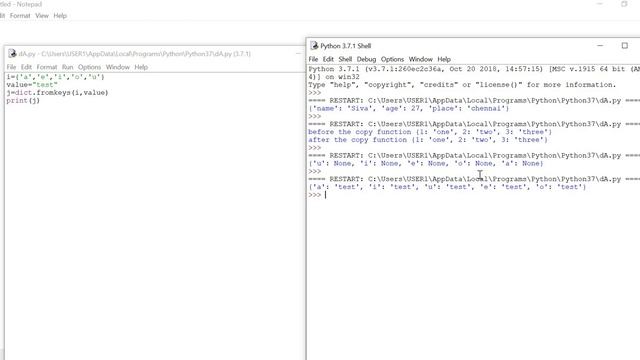Click the 'Type "help", "copyright"' info line

point(462,85)
